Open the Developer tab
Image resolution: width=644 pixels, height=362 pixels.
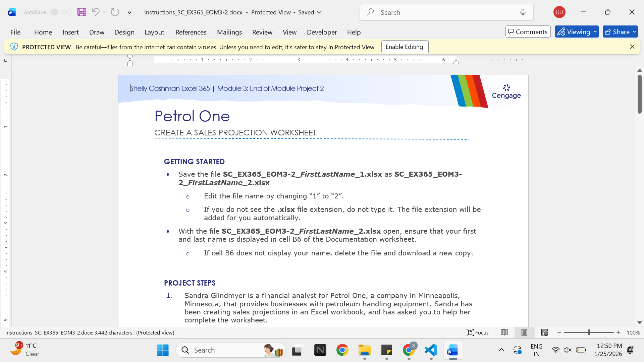(x=322, y=32)
